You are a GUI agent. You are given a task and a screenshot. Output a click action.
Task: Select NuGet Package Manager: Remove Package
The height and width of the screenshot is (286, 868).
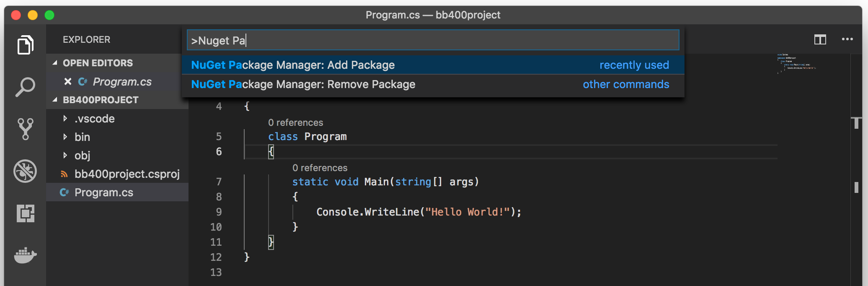[304, 84]
